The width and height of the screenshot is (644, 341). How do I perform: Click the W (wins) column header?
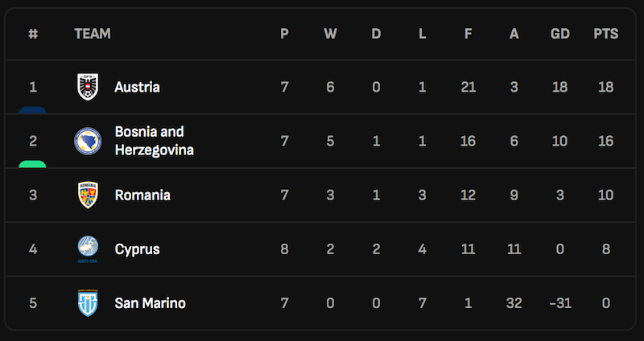[x=330, y=34]
